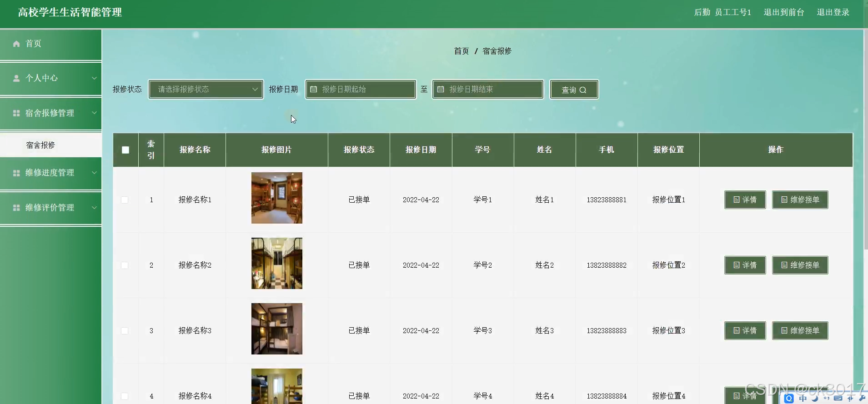868x404 pixels.
Task: Click 维修接单 for row 报修名称1
Action: tap(800, 200)
